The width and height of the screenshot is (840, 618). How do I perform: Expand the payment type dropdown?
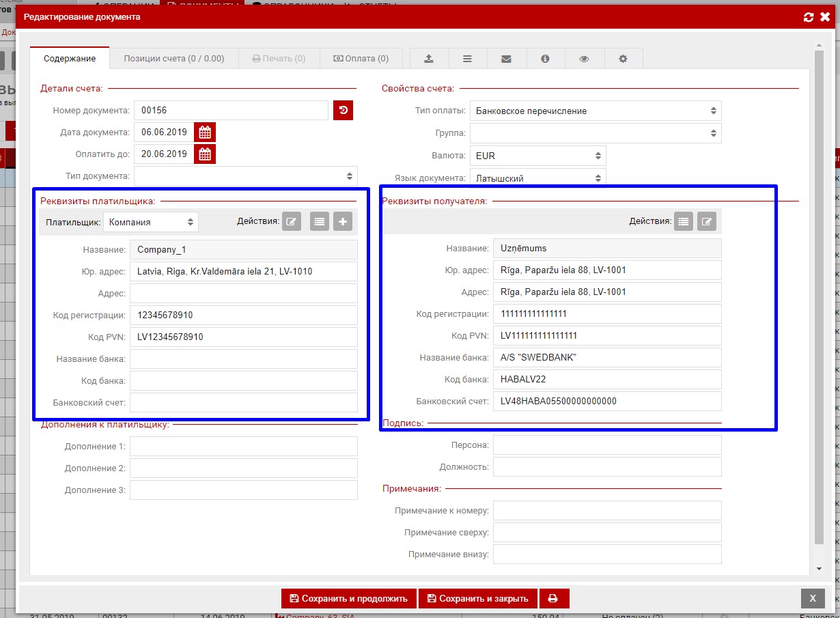[x=595, y=111]
